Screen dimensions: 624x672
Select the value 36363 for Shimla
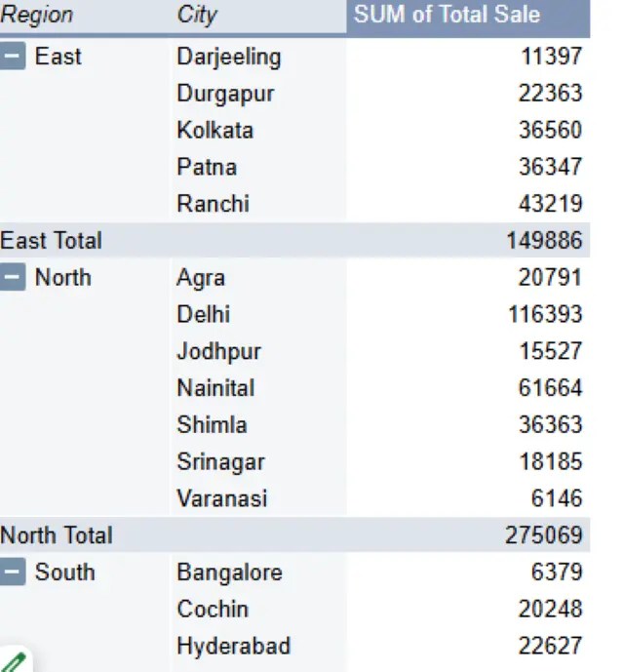point(551,424)
